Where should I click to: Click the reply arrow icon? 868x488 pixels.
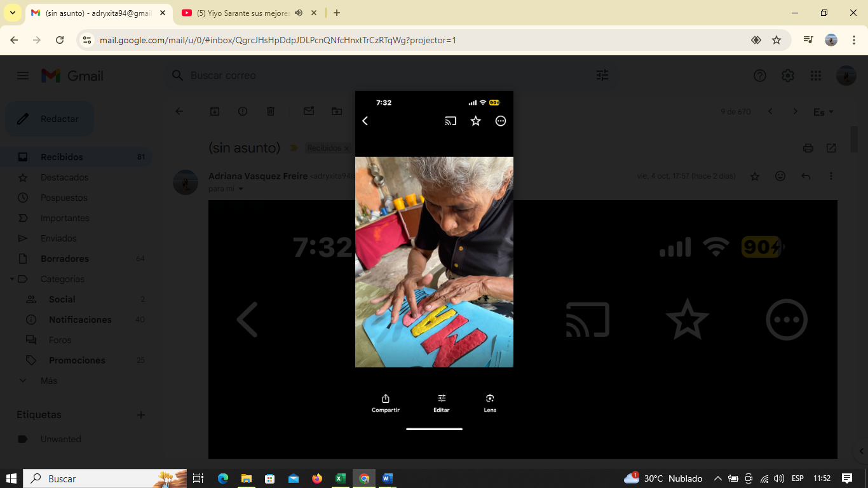point(806,176)
